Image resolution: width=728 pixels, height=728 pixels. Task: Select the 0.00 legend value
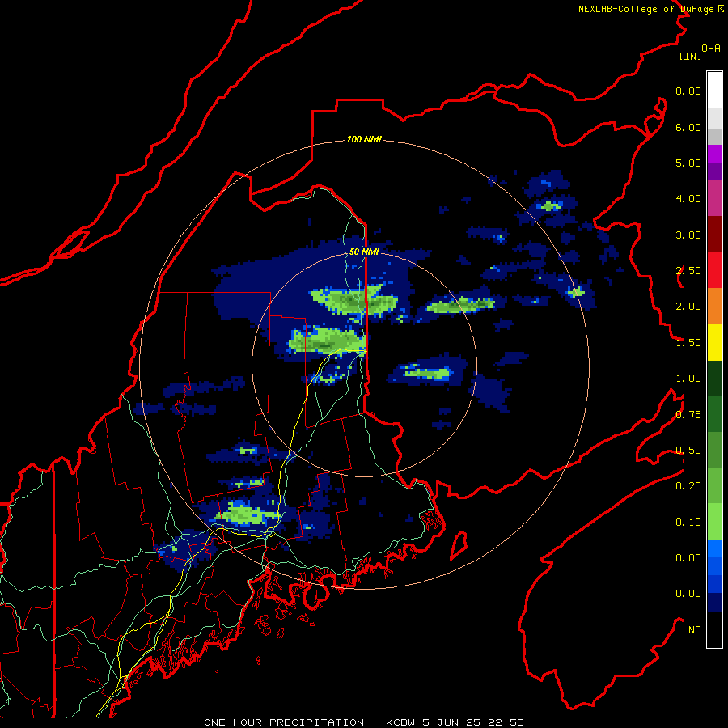688,594
